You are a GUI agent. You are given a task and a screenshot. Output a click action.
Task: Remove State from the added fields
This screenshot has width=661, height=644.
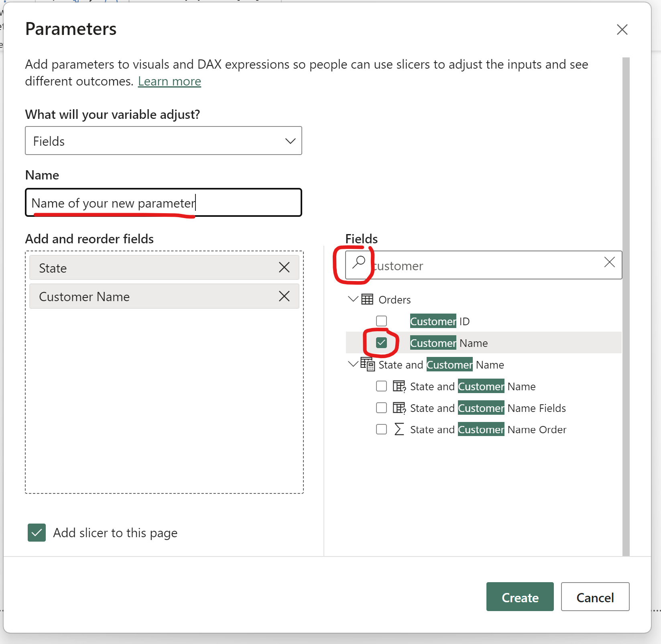284,267
